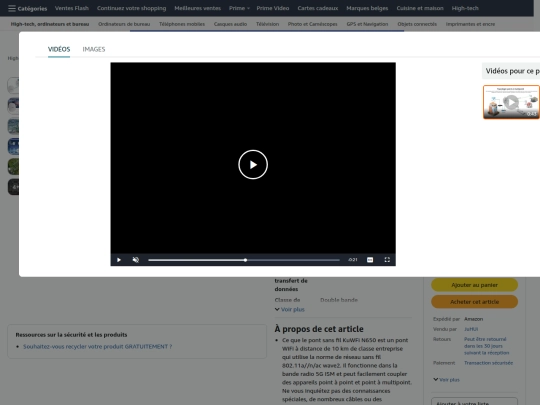Open Meilleures ventes
This screenshot has height=405, width=540.
197,8
